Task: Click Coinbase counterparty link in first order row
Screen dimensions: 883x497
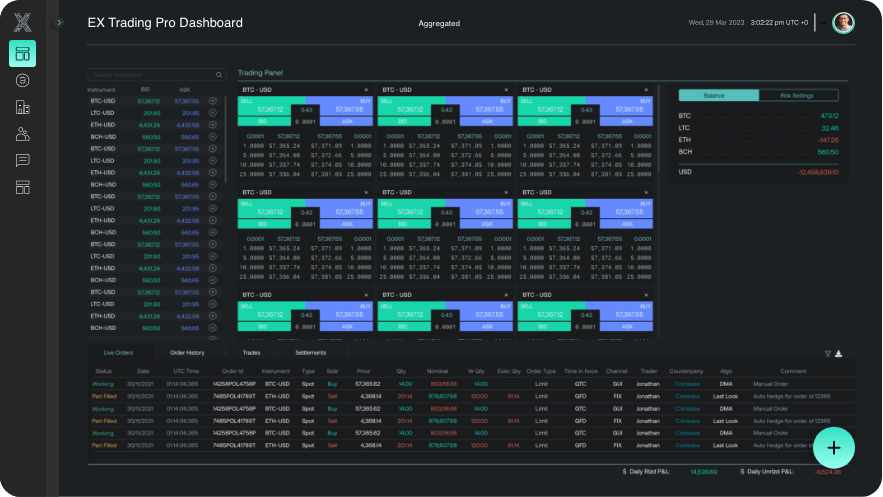Action: 687,383
